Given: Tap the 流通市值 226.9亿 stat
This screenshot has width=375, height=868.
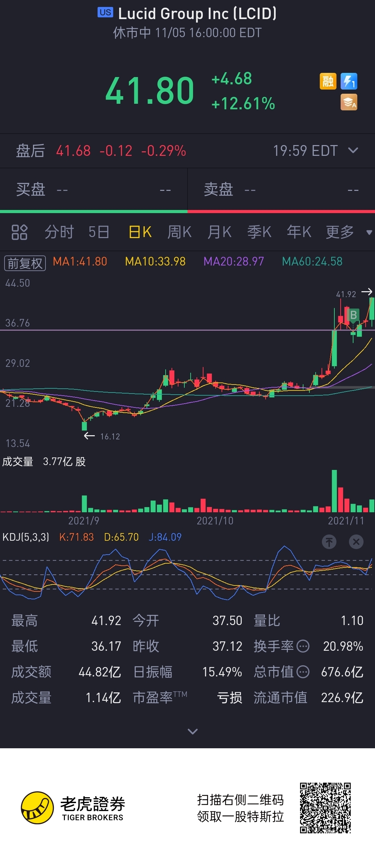Looking at the screenshot, I should click(308, 698).
